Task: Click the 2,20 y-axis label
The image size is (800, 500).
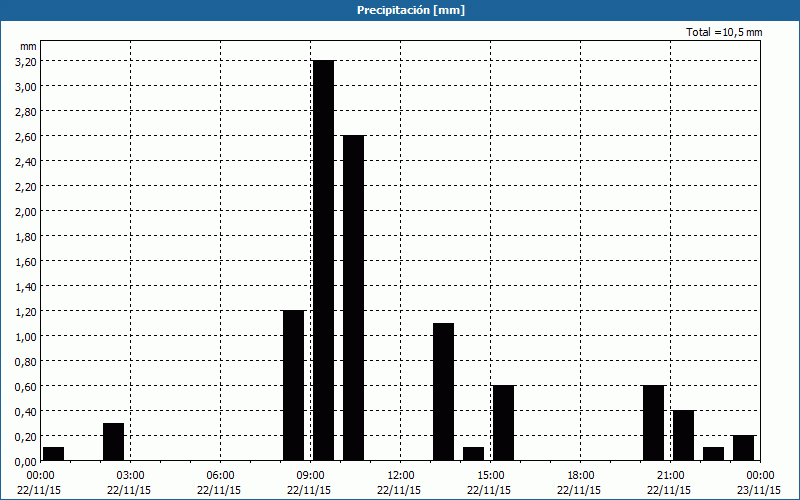Action: pos(26,187)
